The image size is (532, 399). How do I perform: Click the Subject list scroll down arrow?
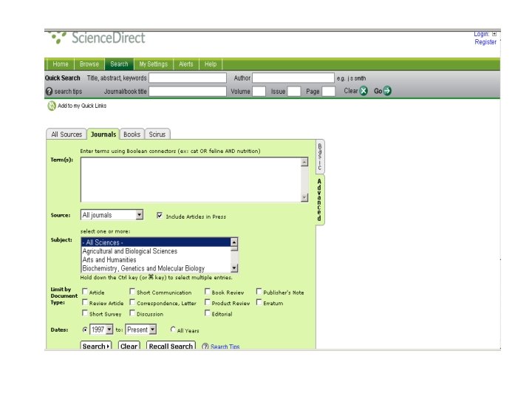[x=234, y=268]
